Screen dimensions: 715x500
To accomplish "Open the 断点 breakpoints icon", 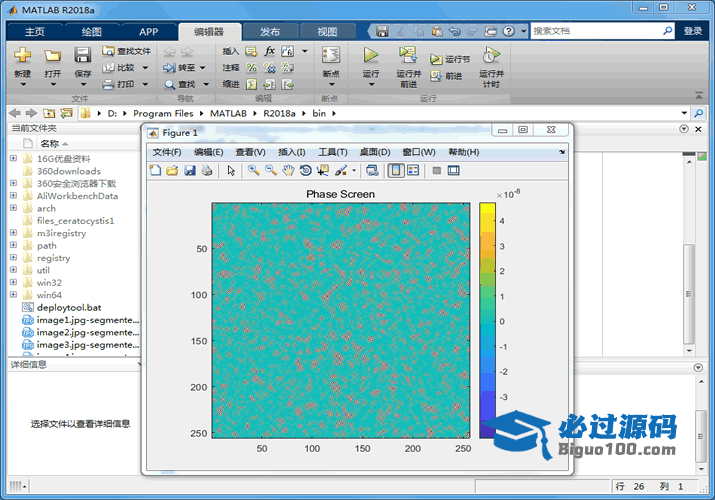I will [x=331, y=55].
